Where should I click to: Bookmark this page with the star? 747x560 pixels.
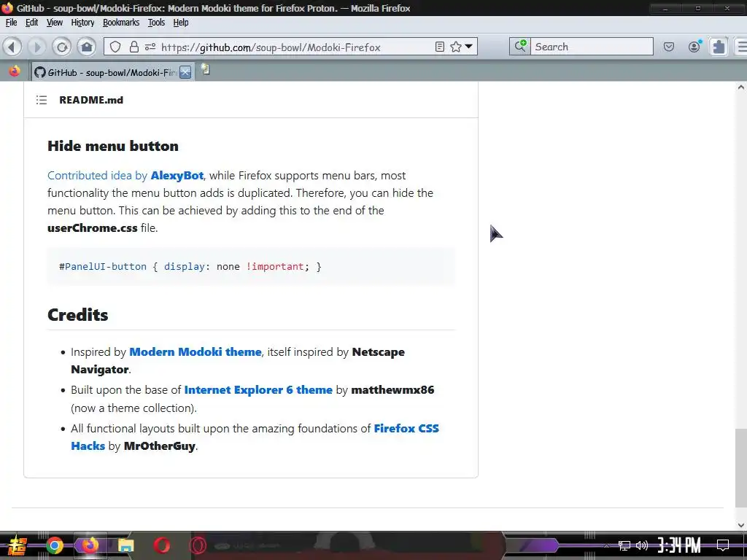pyautogui.click(x=456, y=47)
